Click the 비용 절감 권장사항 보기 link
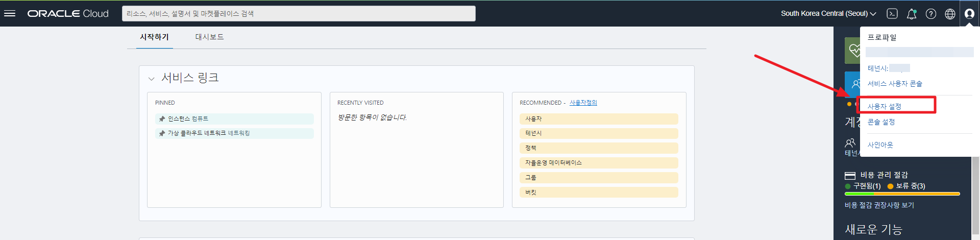This screenshot has width=980, height=240. tap(879, 205)
